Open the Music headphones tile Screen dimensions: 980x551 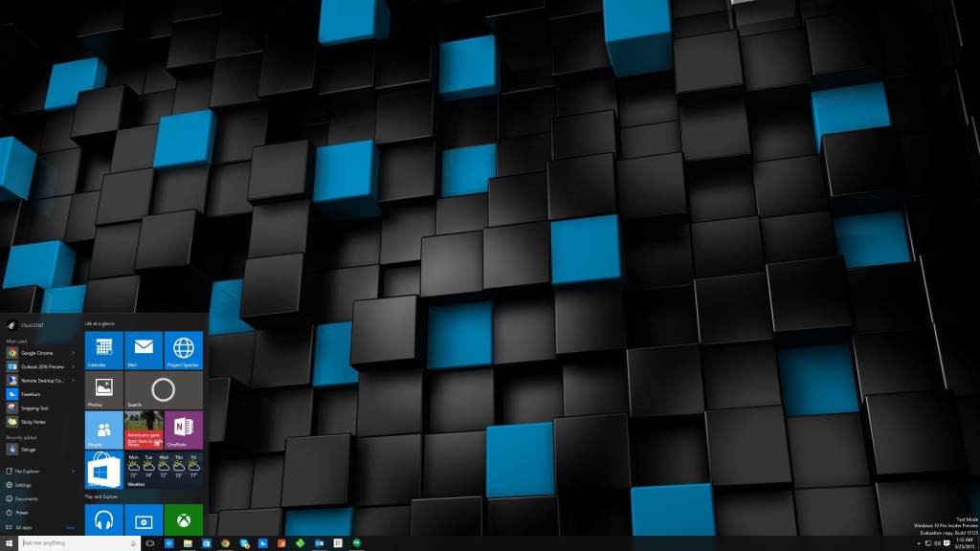(103, 519)
